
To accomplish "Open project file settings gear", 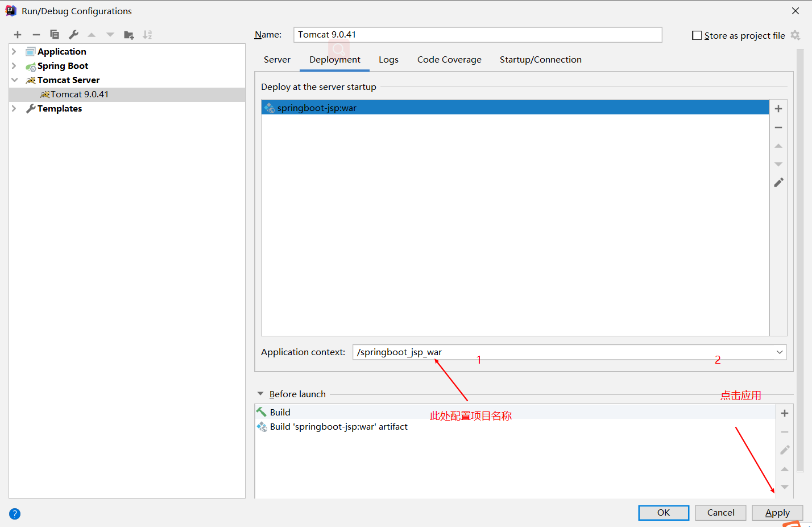I will [796, 35].
